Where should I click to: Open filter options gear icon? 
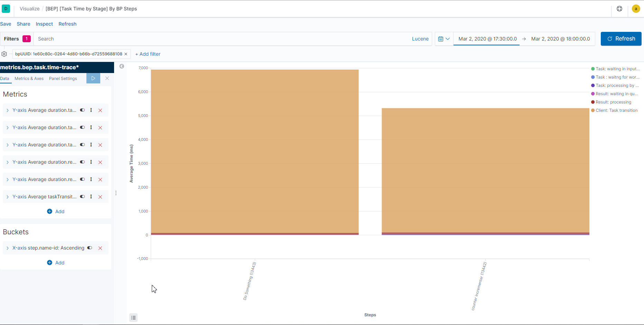point(4,54)
